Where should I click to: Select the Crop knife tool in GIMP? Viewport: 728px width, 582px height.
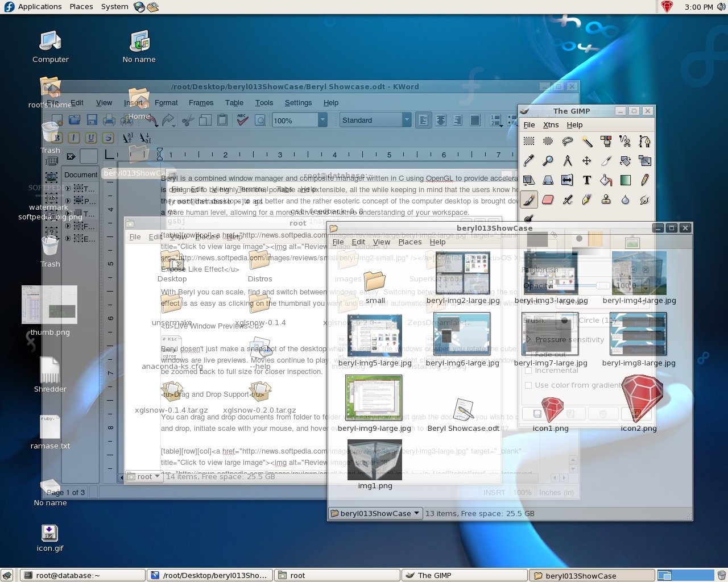606,161
